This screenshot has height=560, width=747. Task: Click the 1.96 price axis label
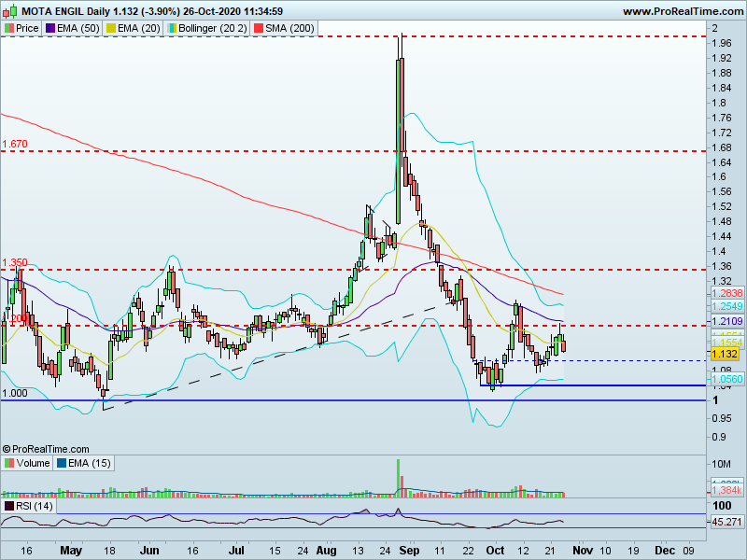722,43
